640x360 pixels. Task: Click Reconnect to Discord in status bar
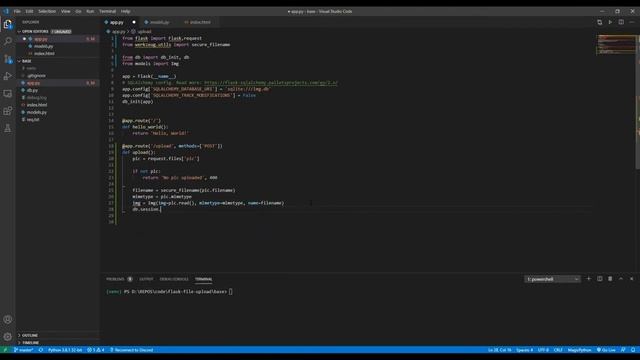coord(131,350)
